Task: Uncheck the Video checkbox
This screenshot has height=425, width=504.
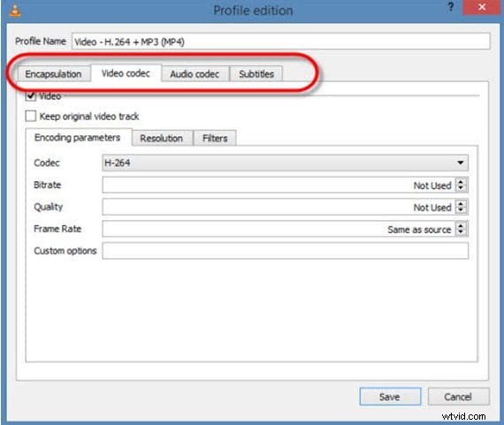Action: coord(31,95)
